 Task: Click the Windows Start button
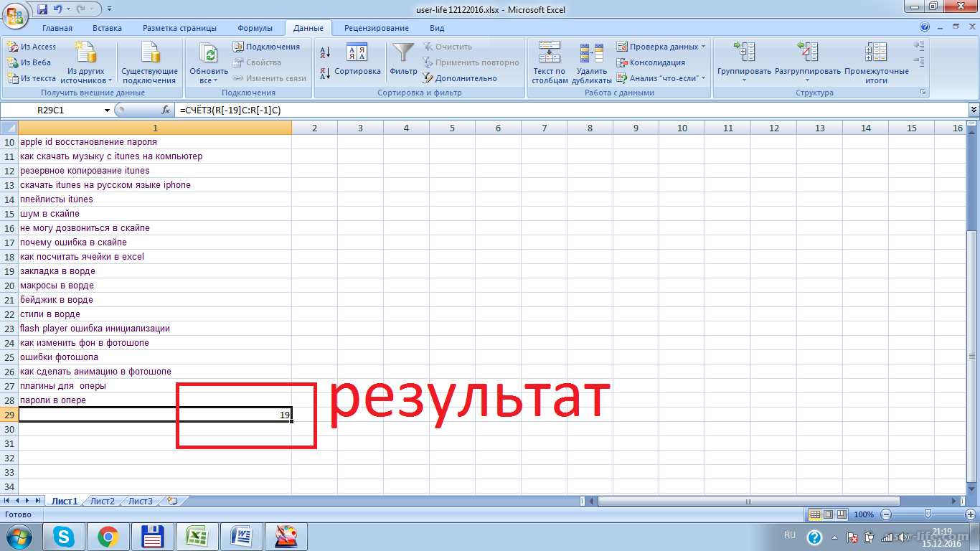(x=19, y=536)
